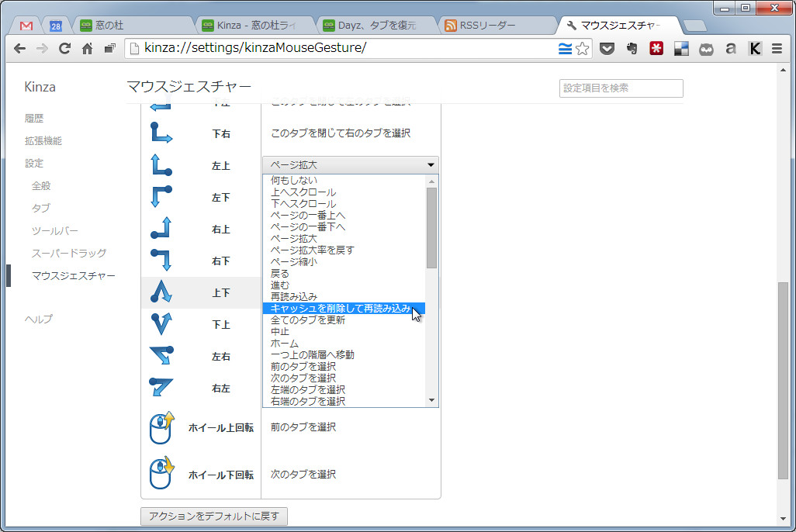Click the tab restore icon next to home
Screen dimensions: 796x532
tap(109, 49)
